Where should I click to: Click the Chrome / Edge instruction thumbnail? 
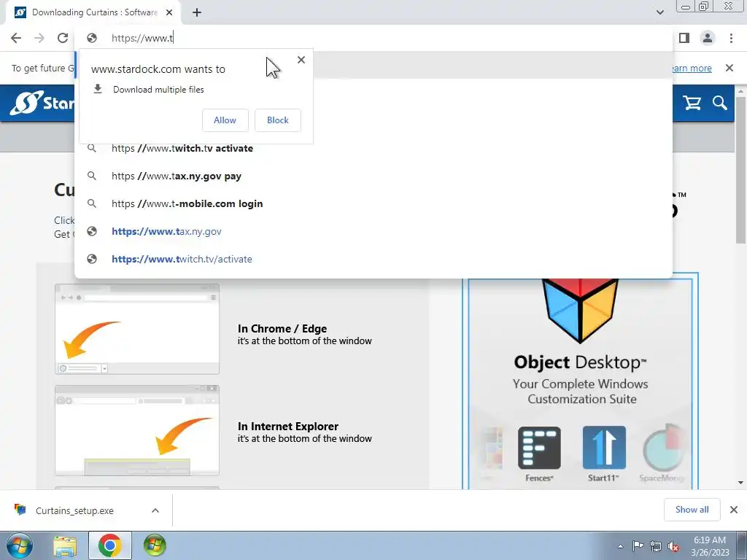pos(137,329)
